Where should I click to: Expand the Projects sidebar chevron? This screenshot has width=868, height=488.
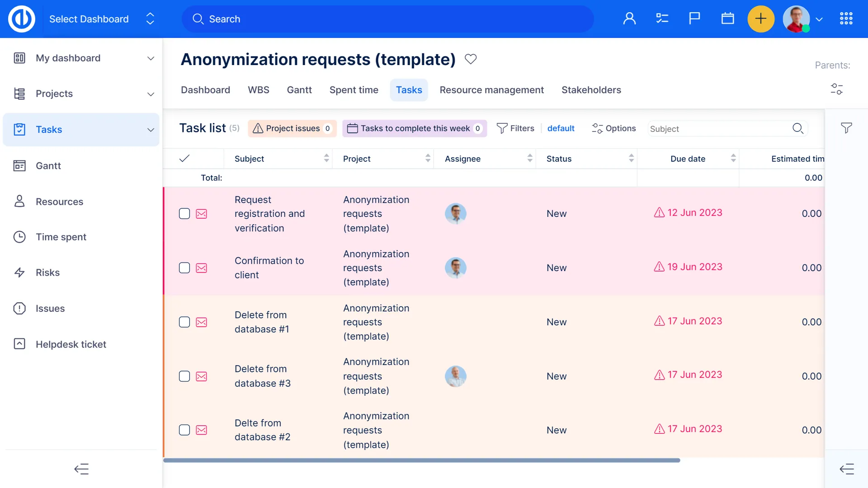coord(151,94)
